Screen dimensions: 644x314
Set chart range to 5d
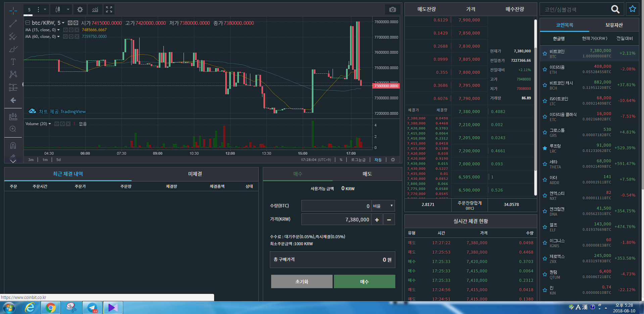click(58, 160)
